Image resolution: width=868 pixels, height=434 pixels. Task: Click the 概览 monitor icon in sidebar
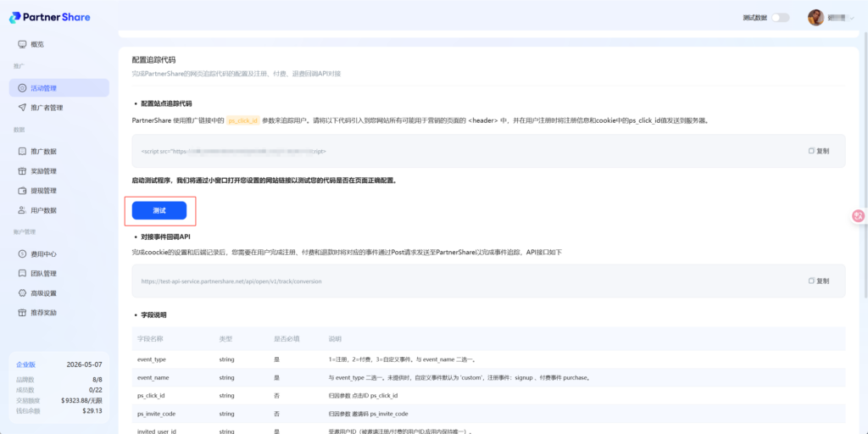pos(22,44)
